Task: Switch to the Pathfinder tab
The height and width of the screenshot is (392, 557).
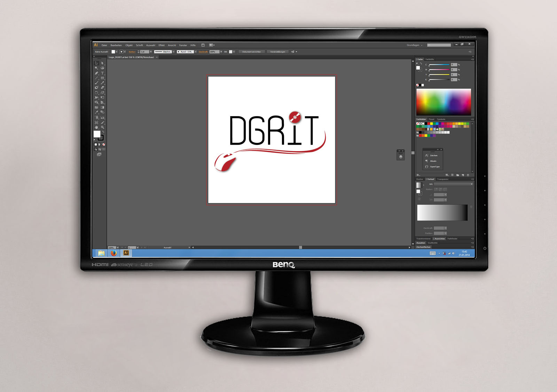Action: click(x=452, y=239)
